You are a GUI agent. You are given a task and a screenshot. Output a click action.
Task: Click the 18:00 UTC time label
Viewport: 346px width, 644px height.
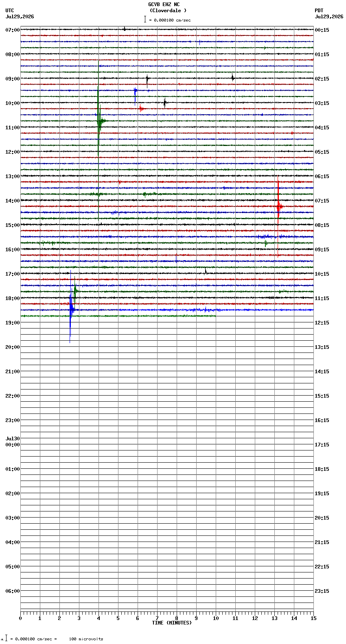tap(13, 298)
